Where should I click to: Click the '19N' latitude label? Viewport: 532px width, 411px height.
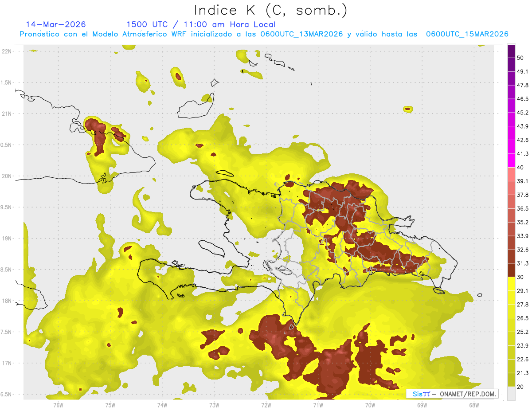coord(6,239)
